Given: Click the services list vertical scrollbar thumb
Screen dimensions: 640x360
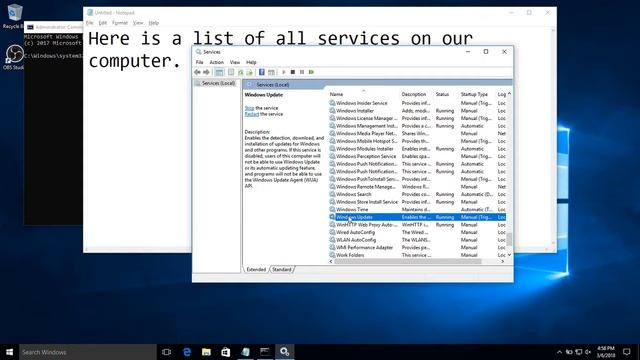Looking at the screenshot, I should [x=509, y=239].
